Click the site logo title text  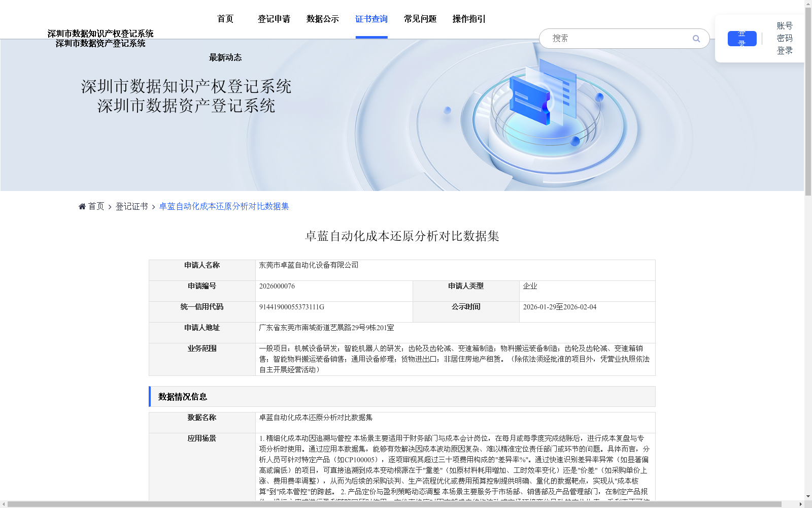(100, 39)
